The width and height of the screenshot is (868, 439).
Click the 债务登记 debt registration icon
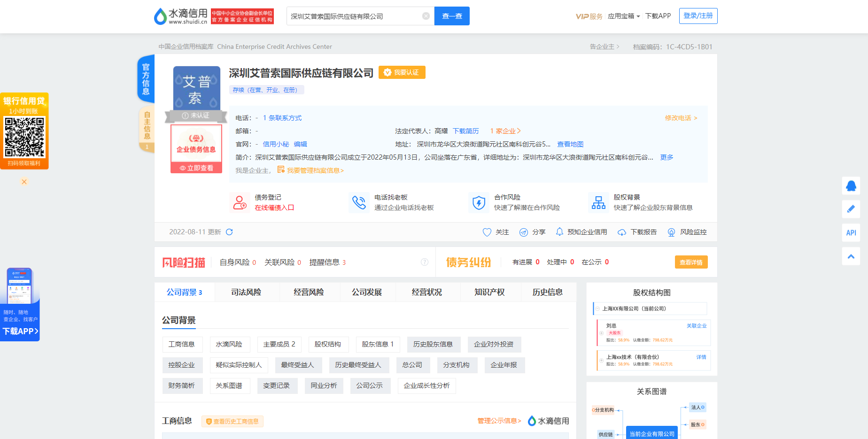[240, 202]
